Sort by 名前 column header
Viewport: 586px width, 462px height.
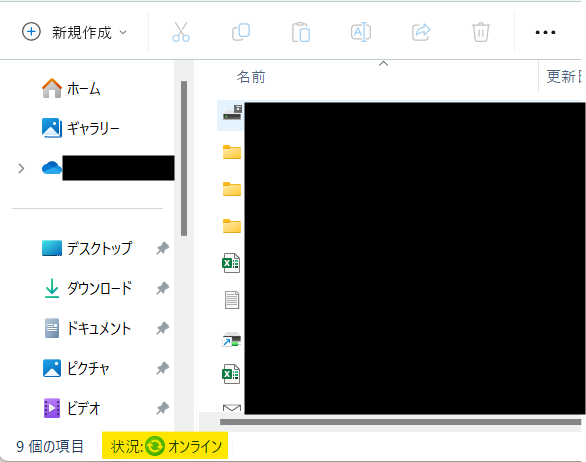coord(251,77)
